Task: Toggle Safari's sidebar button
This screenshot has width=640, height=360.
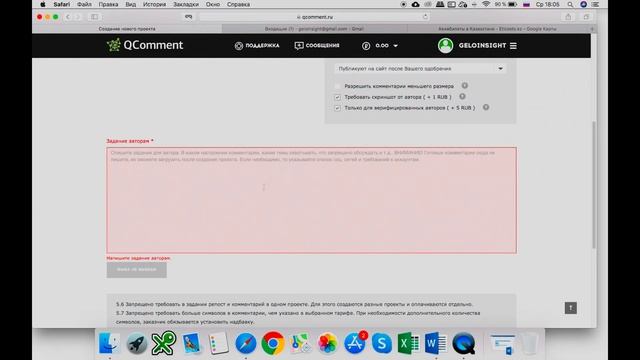Action: coord(94,17)
